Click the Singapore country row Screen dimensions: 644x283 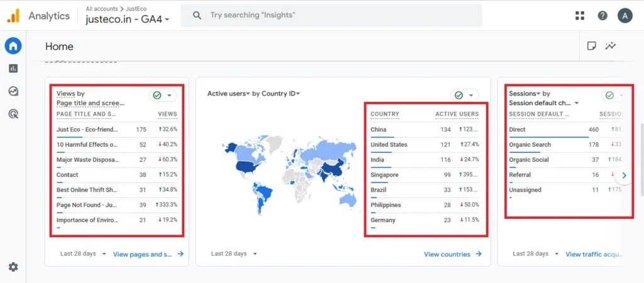[x=425, y=175]
